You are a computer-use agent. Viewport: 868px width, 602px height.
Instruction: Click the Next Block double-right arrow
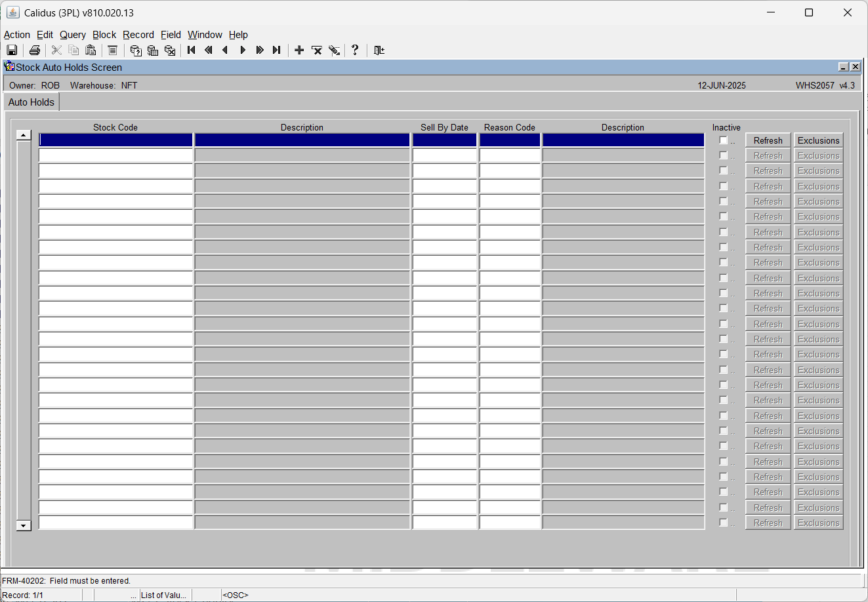260,50
